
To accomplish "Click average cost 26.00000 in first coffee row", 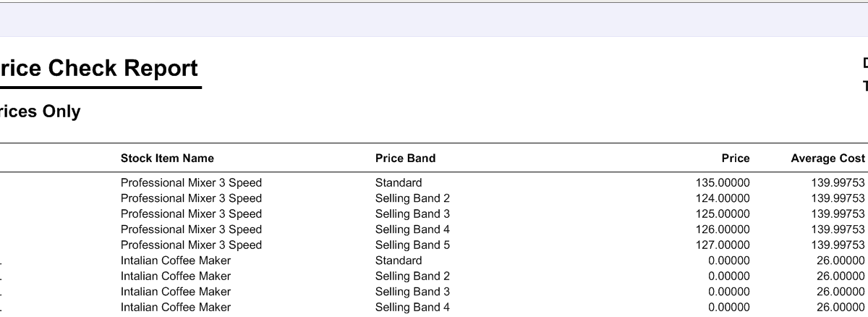I will pyautogui.click(x=841, y=261).
